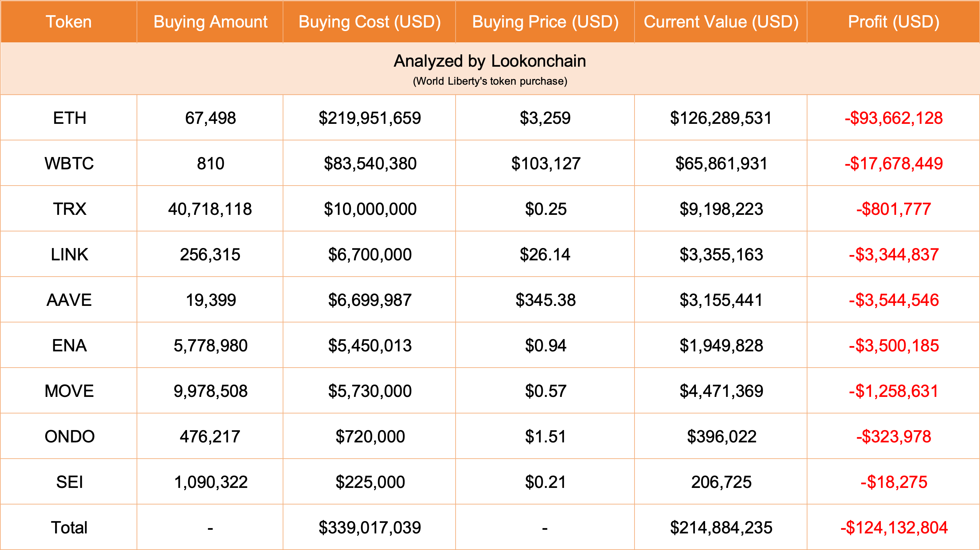Click the Token column header
Viewport: 980px width, 550px height.
coord(69,22)
